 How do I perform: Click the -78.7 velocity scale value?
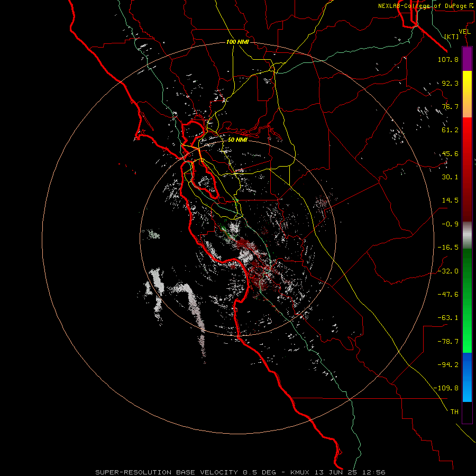[448, 342]
